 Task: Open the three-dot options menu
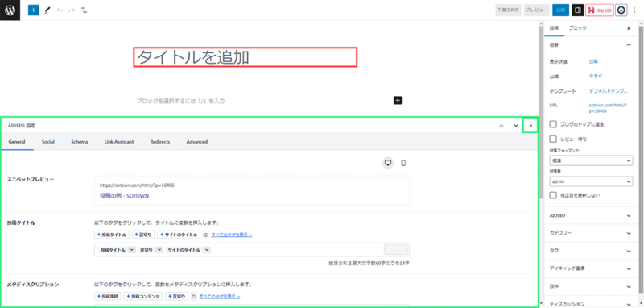[634, 10]
